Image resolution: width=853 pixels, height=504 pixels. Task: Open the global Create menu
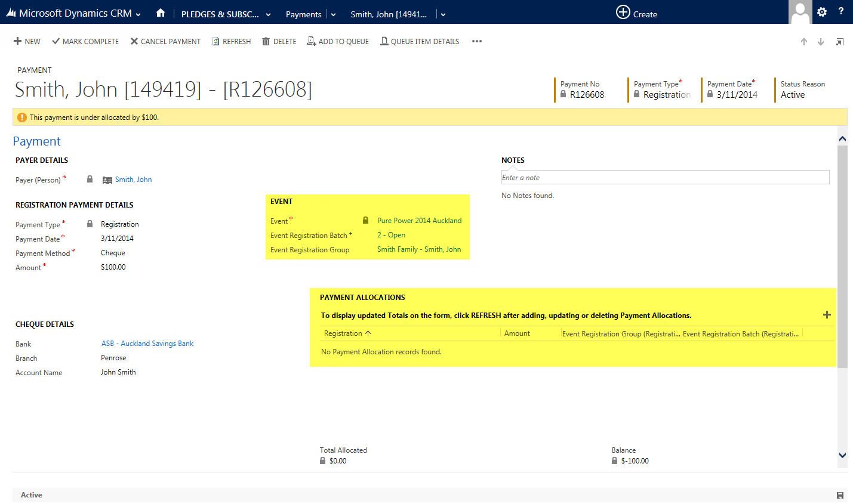point(636,12)
